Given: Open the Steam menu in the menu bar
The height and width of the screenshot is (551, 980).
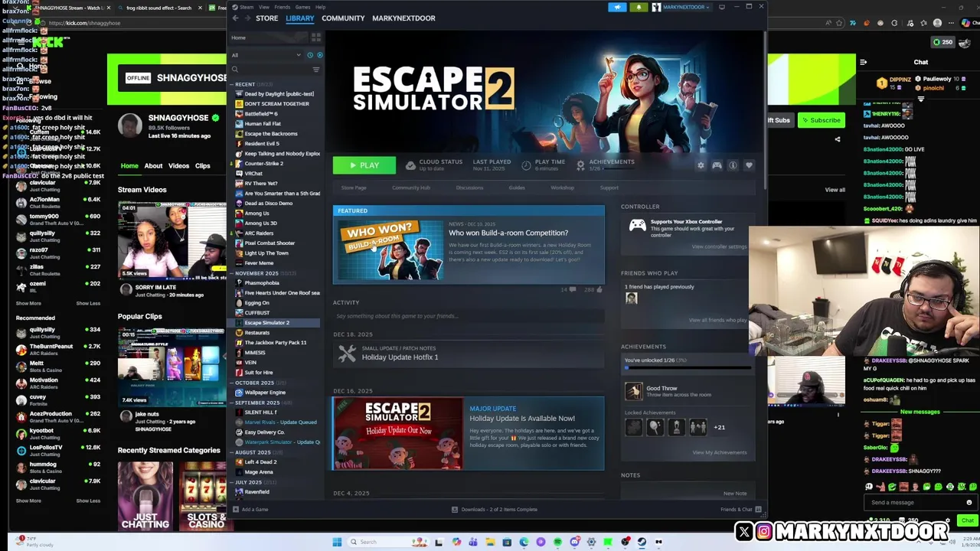Looking at the screenshot, I should 247,7.
